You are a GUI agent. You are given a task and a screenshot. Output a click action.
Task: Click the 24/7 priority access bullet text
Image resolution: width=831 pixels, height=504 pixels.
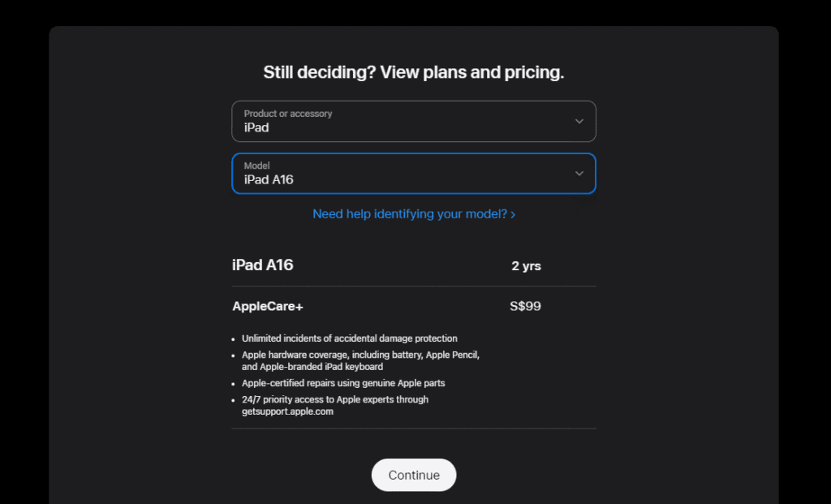[334, 399]
